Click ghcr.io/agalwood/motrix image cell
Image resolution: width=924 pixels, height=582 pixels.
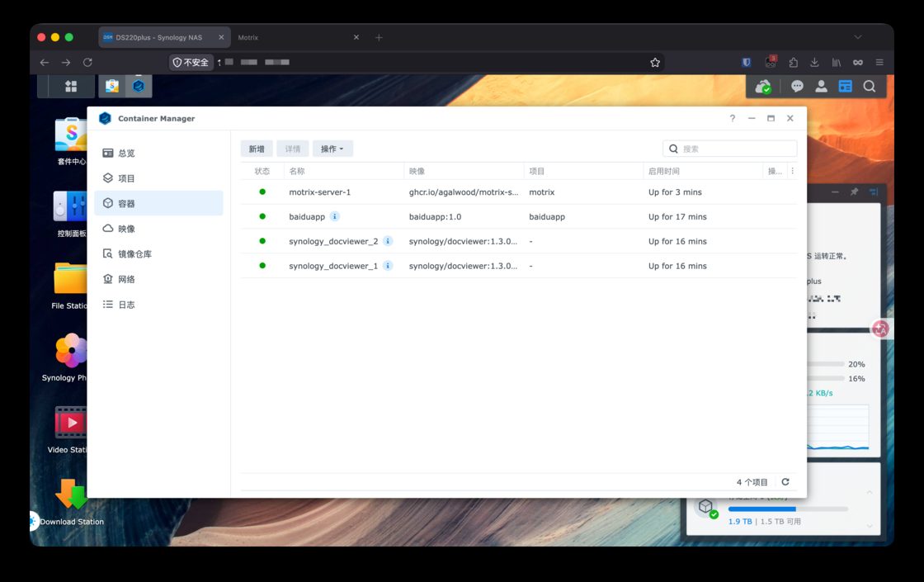[x=464, y=192]
